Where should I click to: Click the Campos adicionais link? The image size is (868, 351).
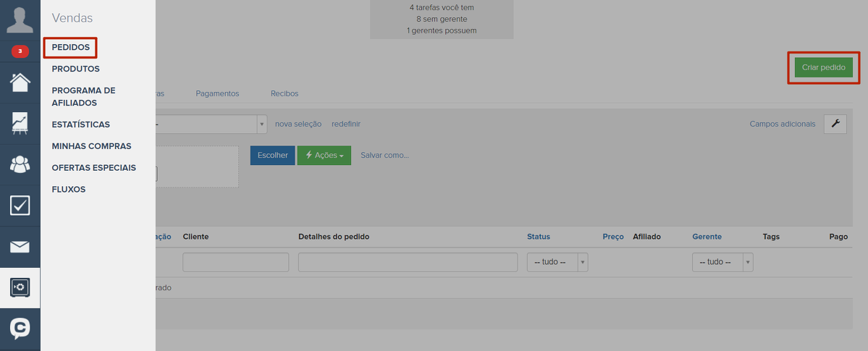(x=782, y=124)
